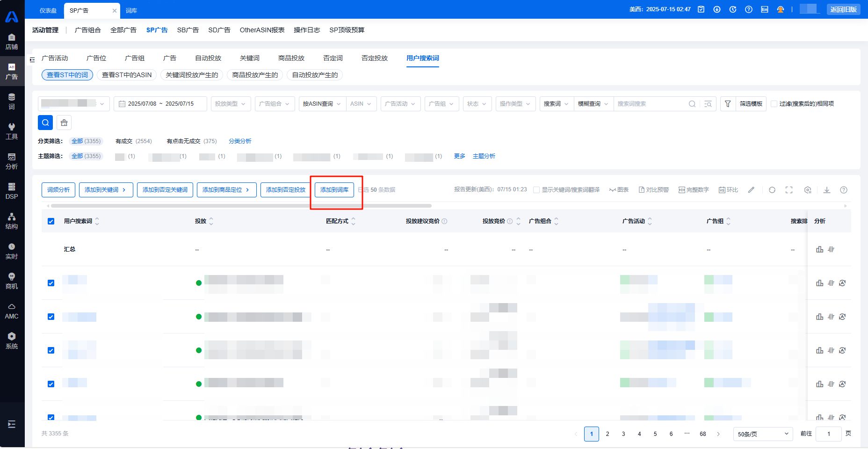Download the table data
Screen dimensions: 868x449
coord(827,190)
